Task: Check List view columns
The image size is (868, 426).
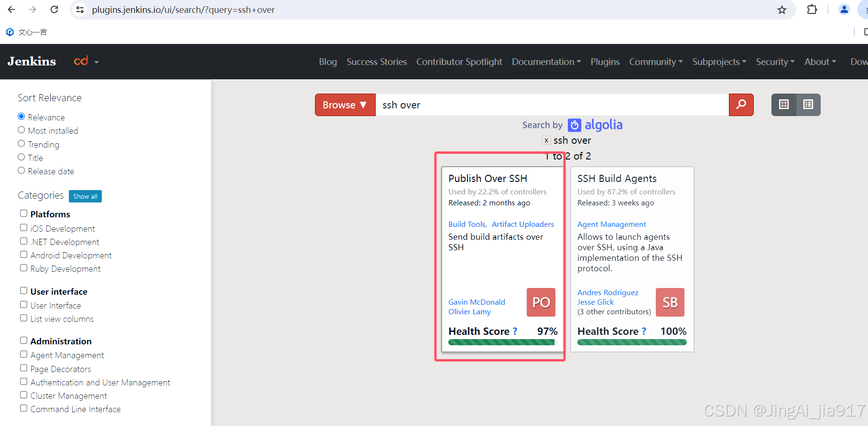Action: pos(23,318)
